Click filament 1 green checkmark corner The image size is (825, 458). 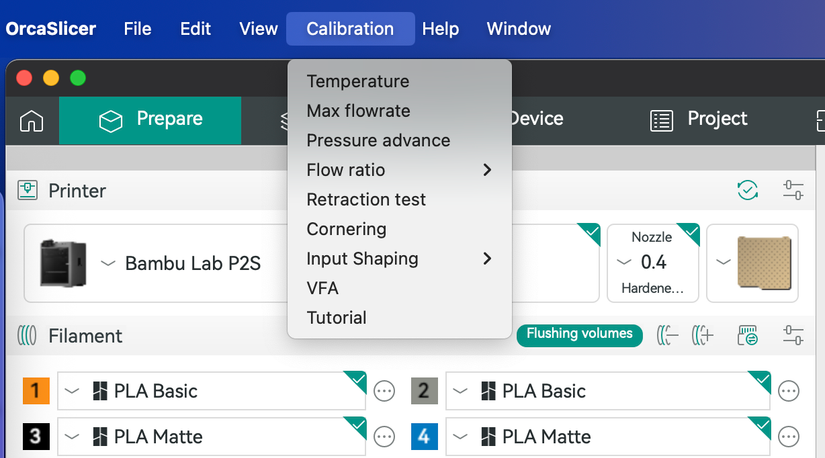[357, 380]
